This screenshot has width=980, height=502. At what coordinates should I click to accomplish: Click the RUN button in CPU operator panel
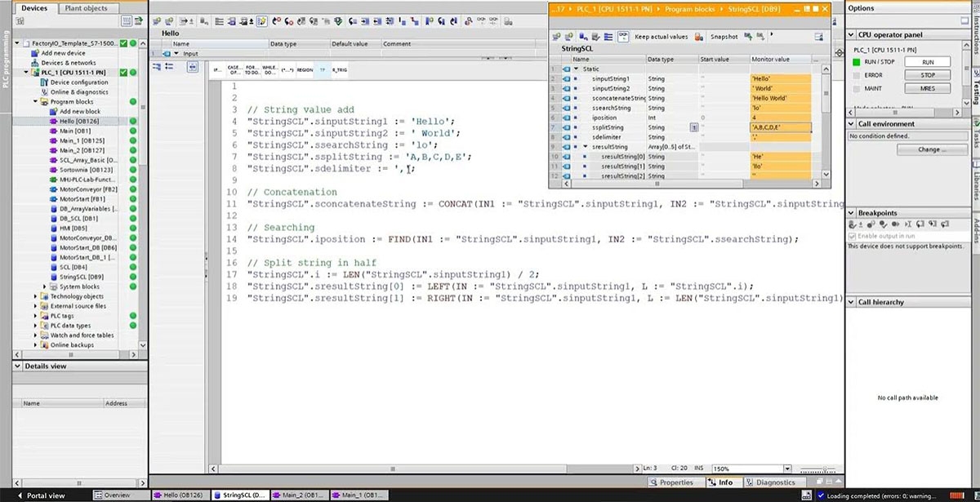coord(928,62)
